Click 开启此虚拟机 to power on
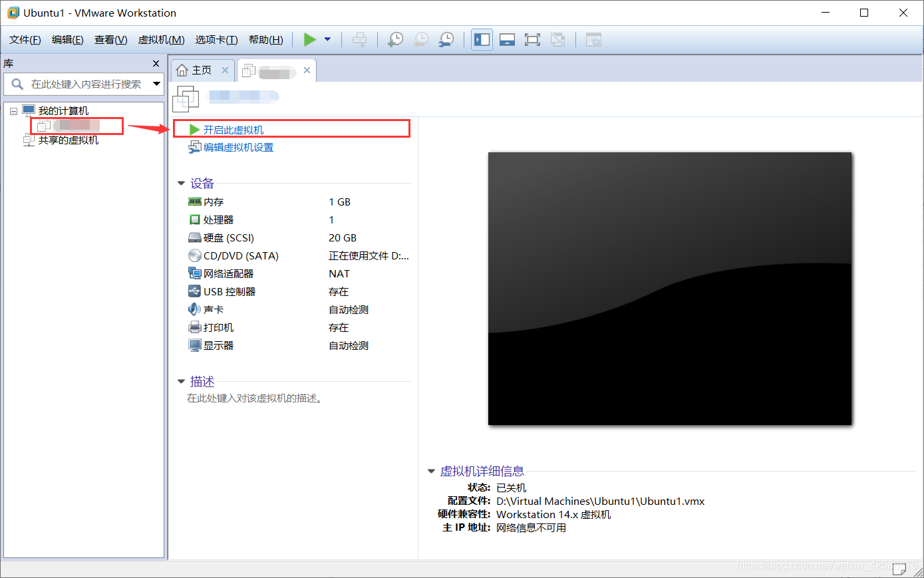924x578 pixels. tap(233, 130)
